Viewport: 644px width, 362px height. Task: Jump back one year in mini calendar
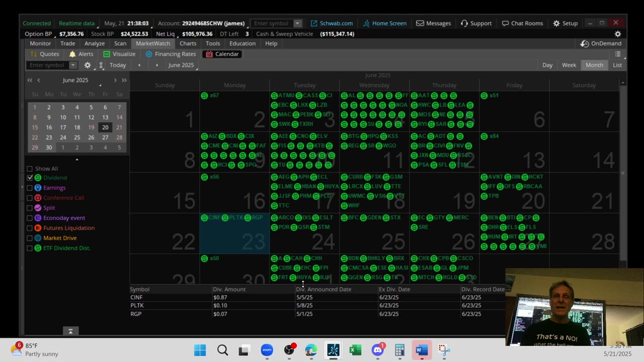click(x=30, y=80)
